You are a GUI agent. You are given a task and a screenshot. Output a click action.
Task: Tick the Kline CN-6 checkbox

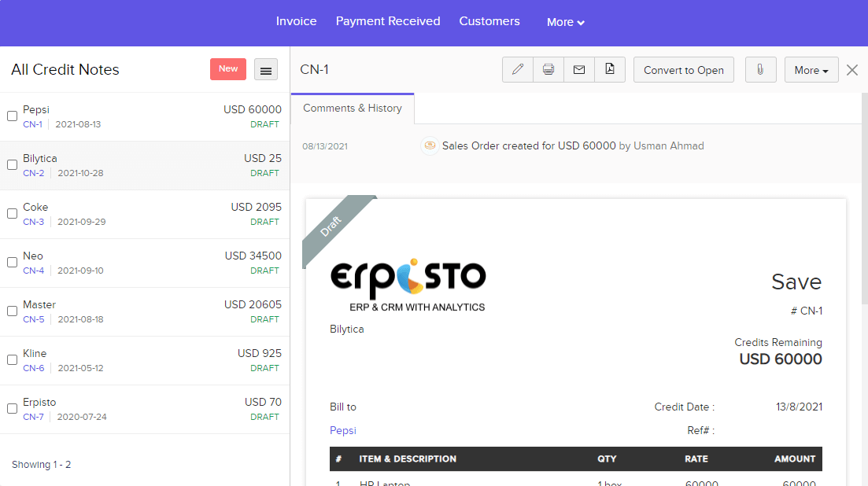[x=12, y=359]
